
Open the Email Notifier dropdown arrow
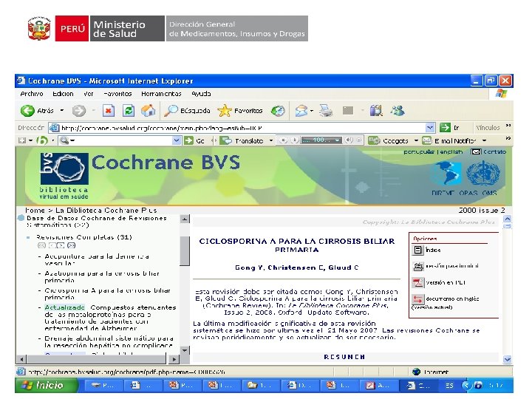coord(485,140)
